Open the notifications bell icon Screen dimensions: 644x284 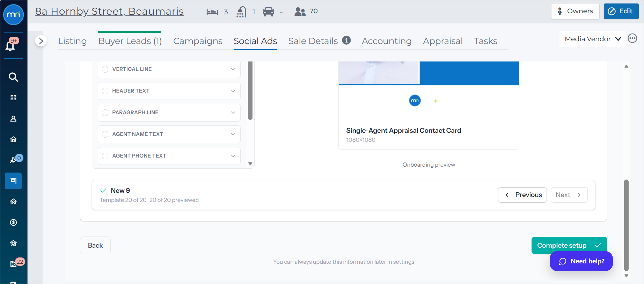tap(10, 45)
